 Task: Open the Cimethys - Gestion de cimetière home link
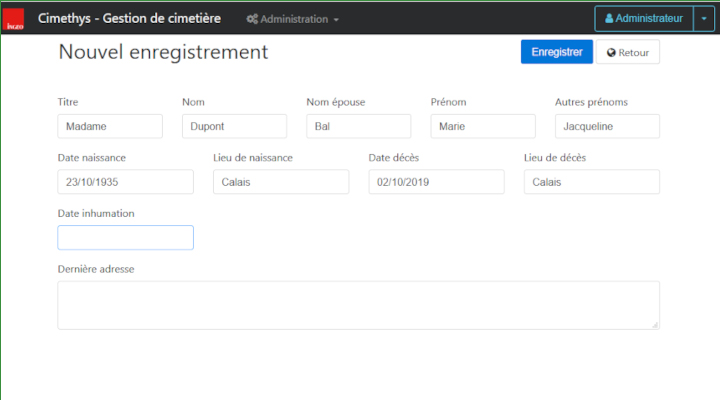point(129,18)
